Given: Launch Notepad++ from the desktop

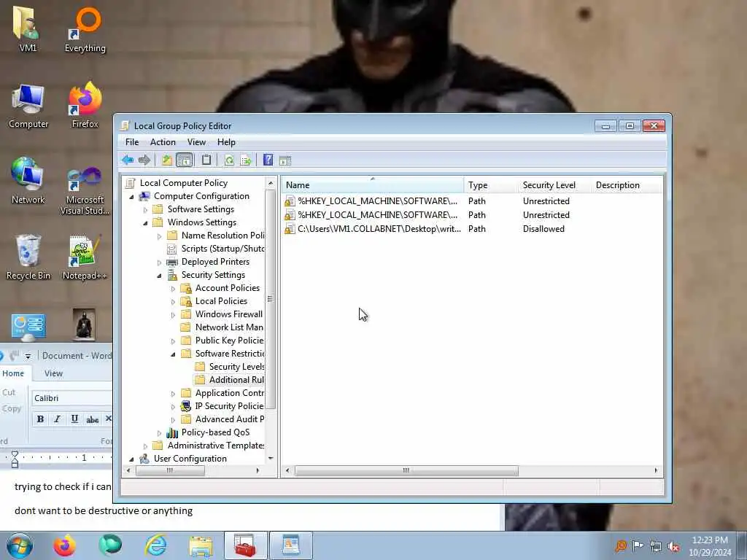Looking at the screenshot, I should (x=85, y=257).
